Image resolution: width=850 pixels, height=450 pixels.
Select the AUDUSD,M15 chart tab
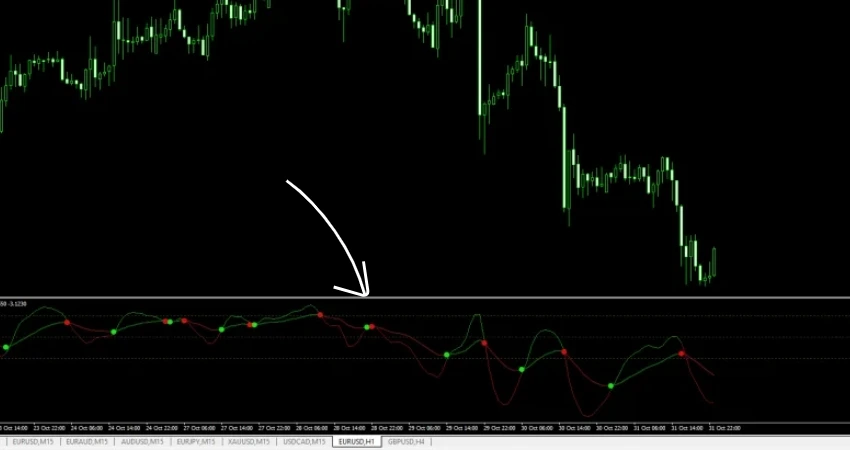142,442
